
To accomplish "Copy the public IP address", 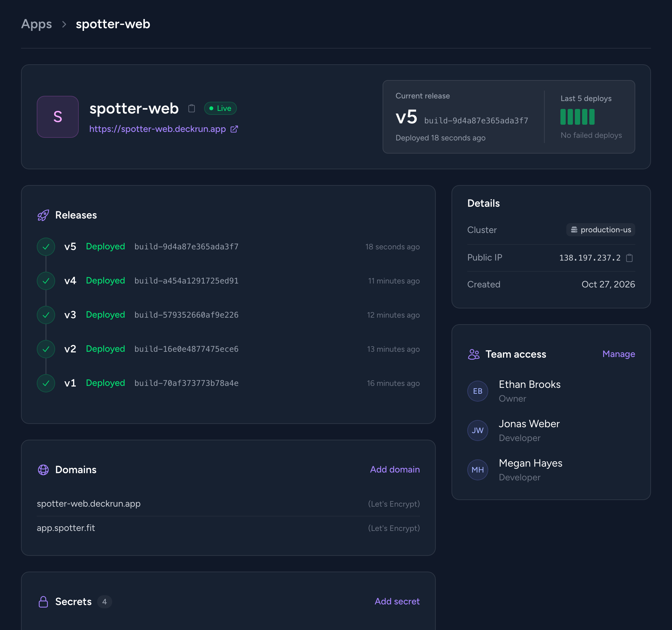I will coord(629,258).
